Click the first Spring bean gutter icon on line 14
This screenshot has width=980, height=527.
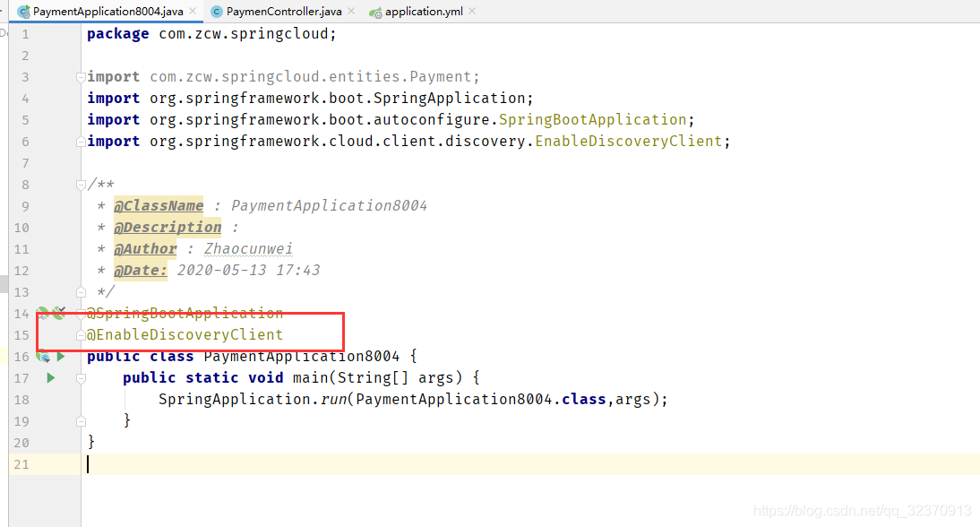coord(42,313)
